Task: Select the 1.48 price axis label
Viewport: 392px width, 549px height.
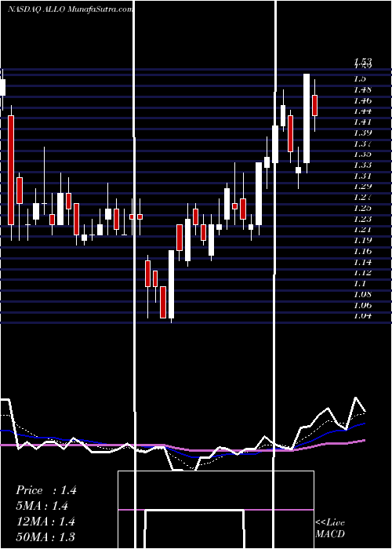Action: [363, 89]
